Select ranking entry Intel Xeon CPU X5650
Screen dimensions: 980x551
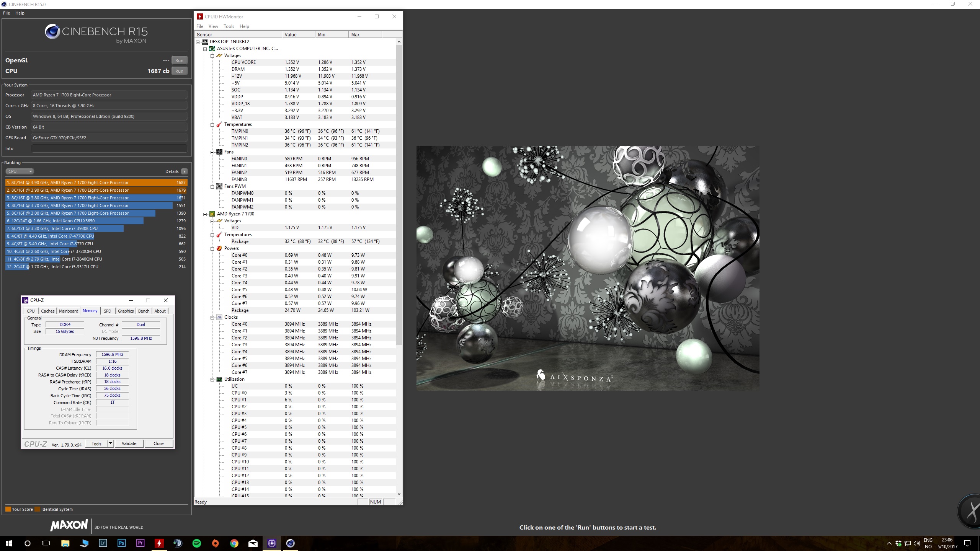click(x=96, y=221)
